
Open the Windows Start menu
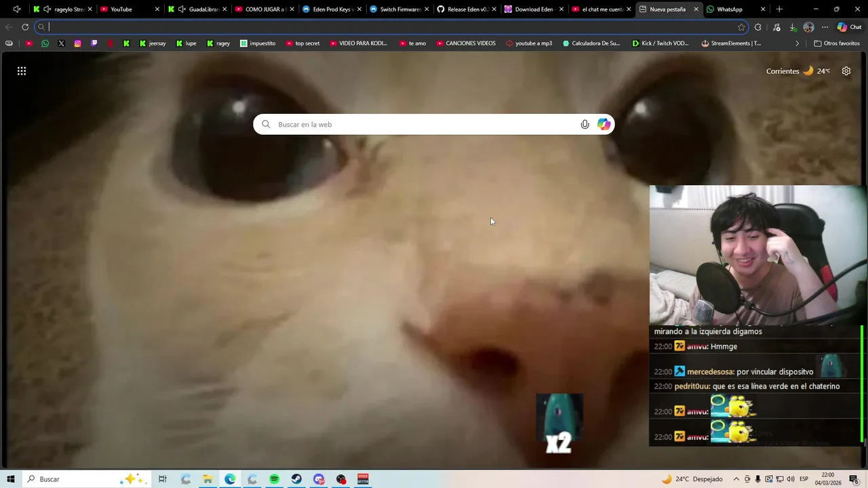pos(11,479)
